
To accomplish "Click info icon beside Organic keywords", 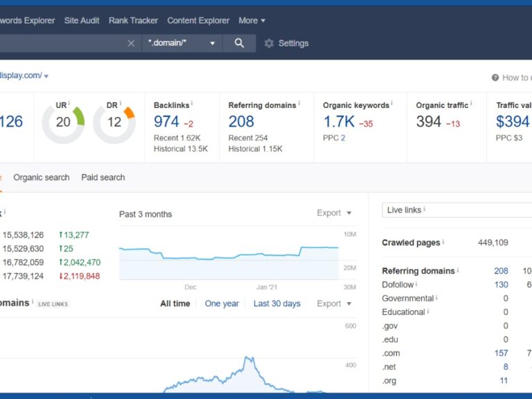I will point(391,103).
